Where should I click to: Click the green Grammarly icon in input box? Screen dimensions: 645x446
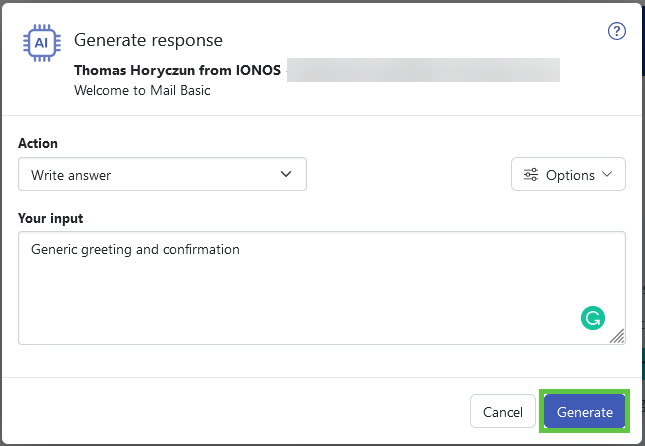tap(593, 318)
